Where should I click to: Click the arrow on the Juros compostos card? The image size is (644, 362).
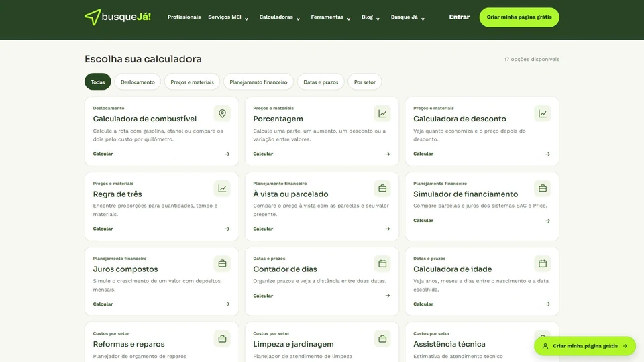coord(227,304)
